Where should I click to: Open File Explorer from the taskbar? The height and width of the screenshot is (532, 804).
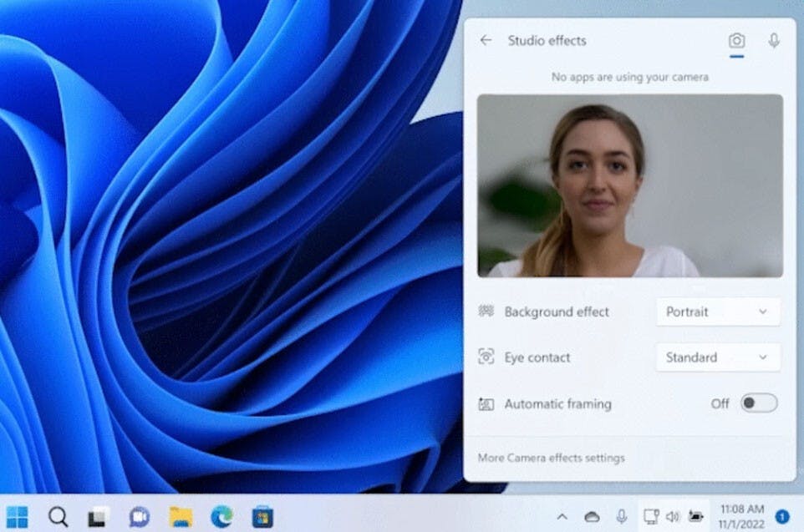181,516
